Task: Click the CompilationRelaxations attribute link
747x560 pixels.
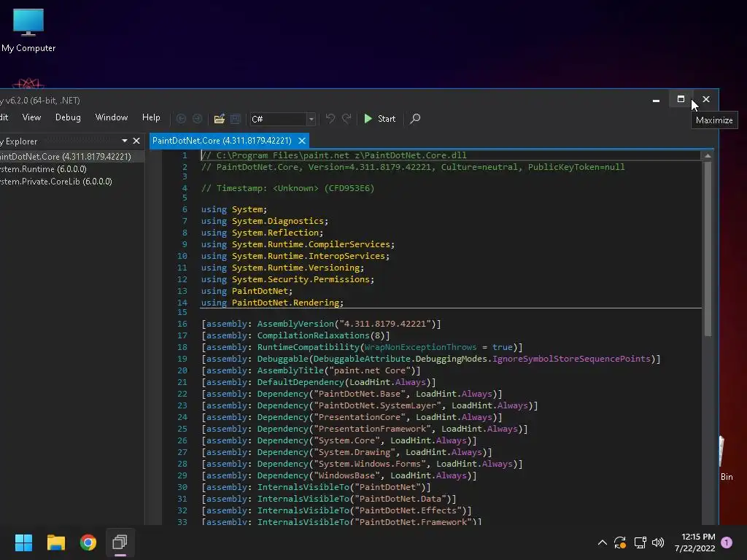Action: click(x=314, y=335)
